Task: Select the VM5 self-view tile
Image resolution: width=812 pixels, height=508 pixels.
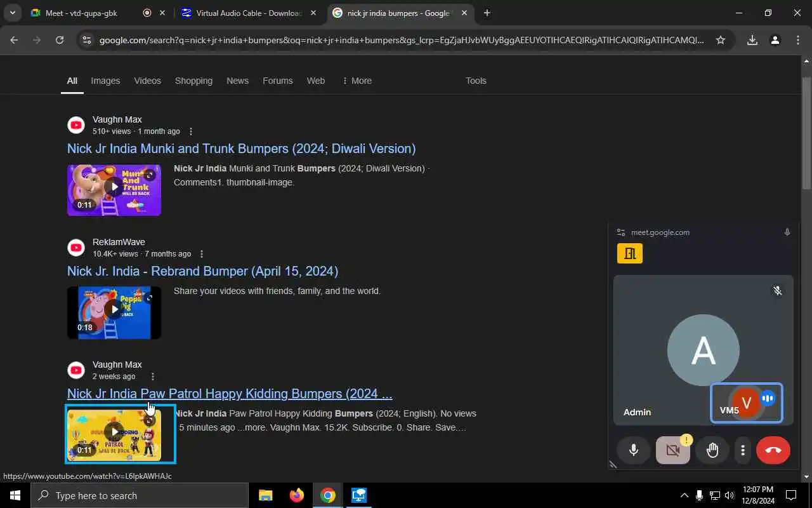Action: pos(747,403)
